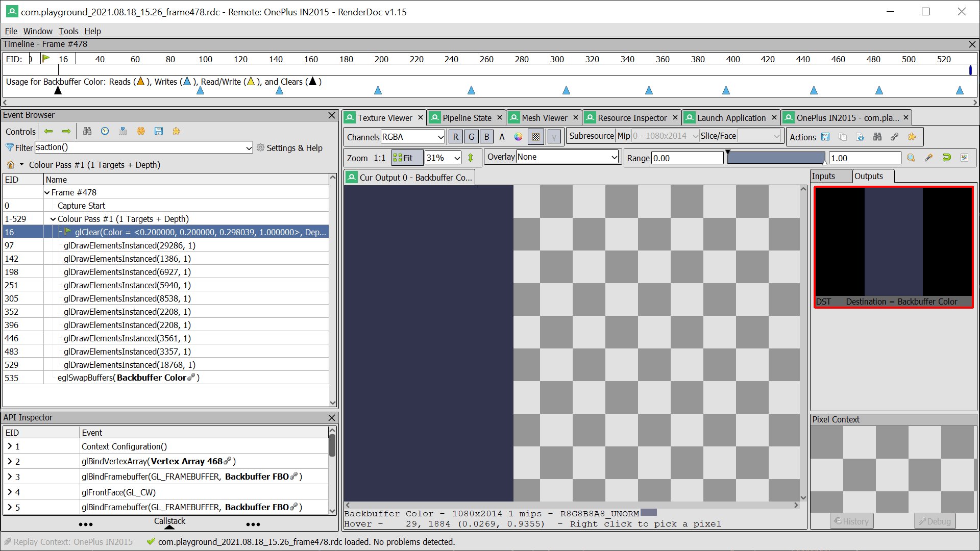Toggle the alpha A channel button

[502, 137]
